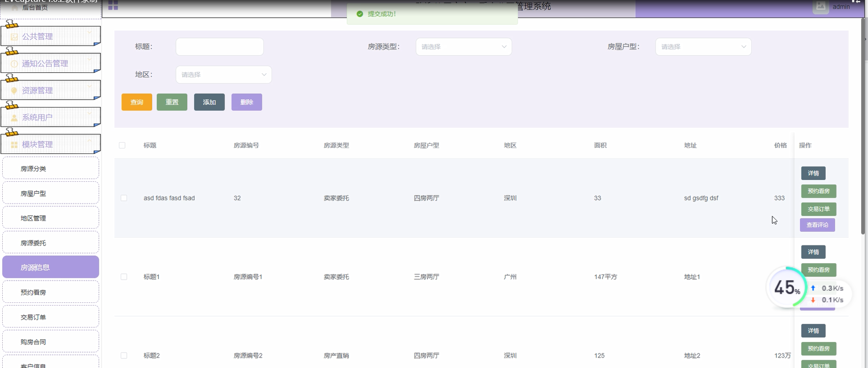Click the 通知公告管理 clock icon

14,64
